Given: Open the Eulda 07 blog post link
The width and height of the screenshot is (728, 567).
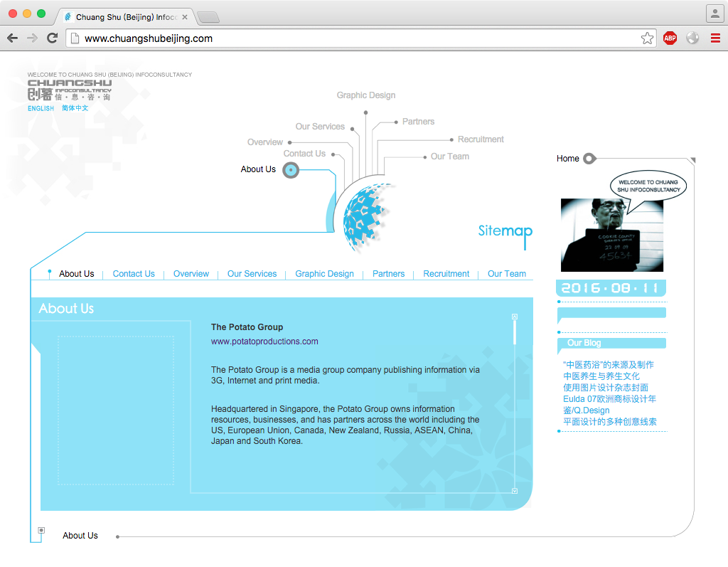Looking at the screenshot, I should click(609, 405).
